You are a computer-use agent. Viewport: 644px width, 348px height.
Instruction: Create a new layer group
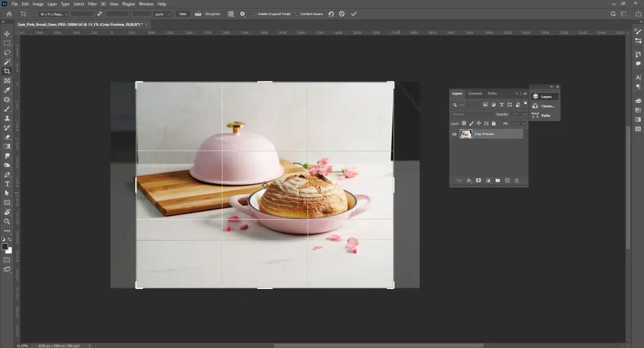pos(497,180)
